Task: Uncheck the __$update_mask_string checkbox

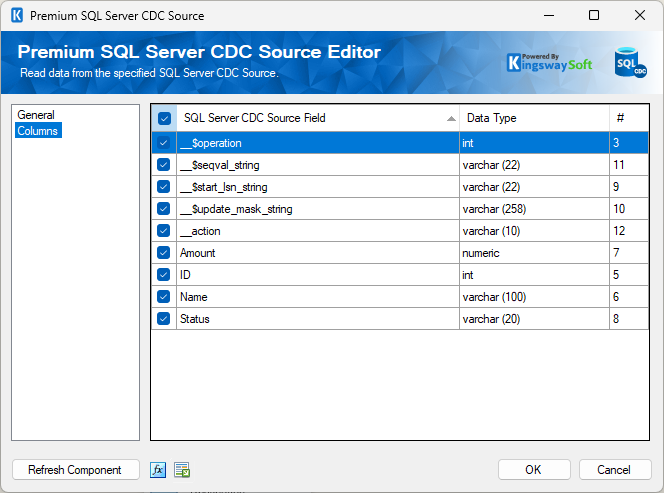Action: 163,209
